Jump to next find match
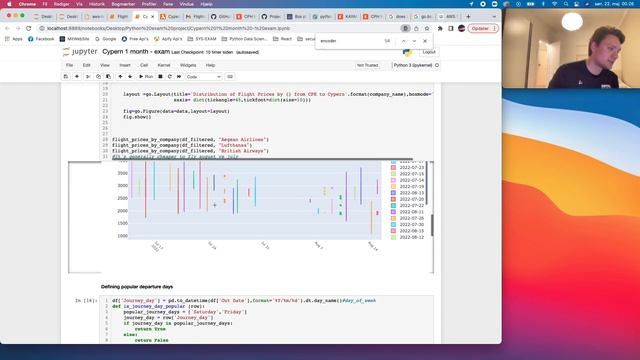 (x=414, y=41)
